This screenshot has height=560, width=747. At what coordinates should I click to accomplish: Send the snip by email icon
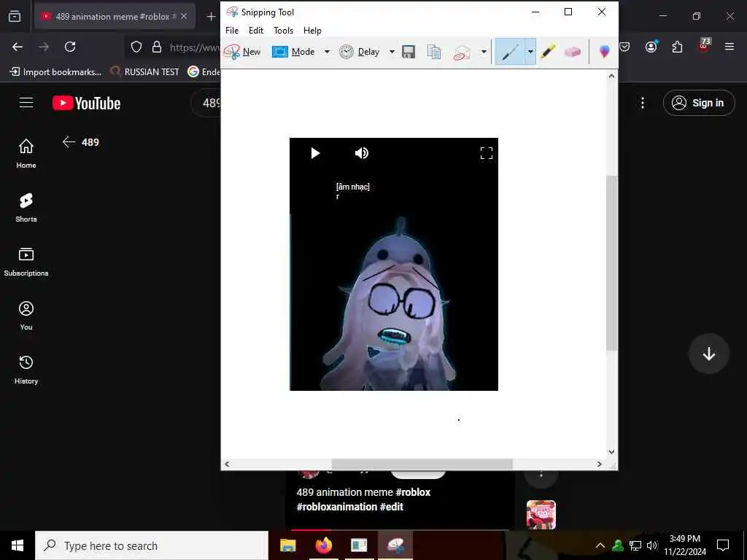click(462, 52)
